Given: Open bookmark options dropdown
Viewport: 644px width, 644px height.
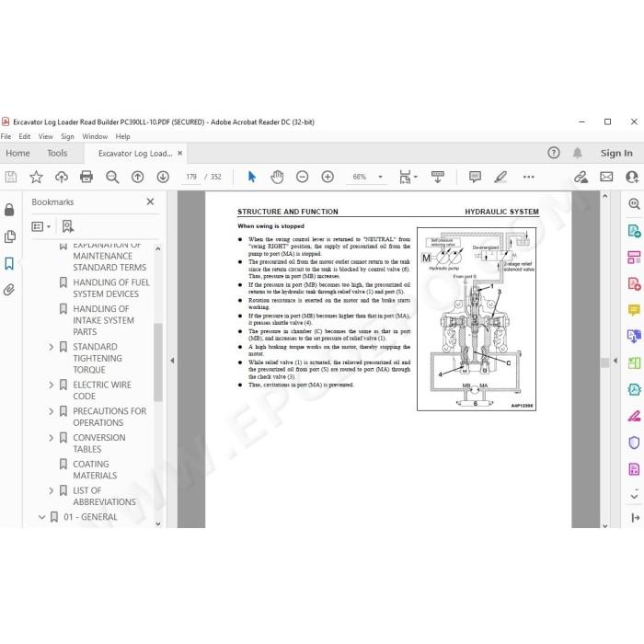Looking at the screenshot, I should point(41,226).
